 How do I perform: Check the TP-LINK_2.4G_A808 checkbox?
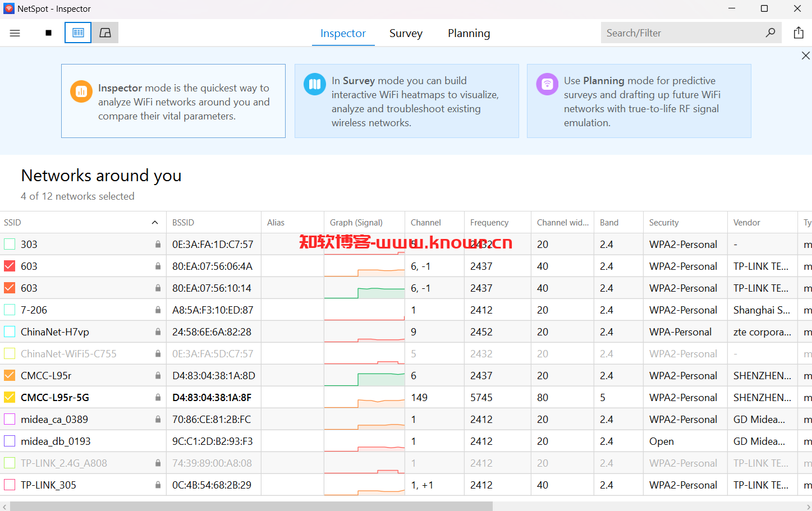click(x=10, y=463)
